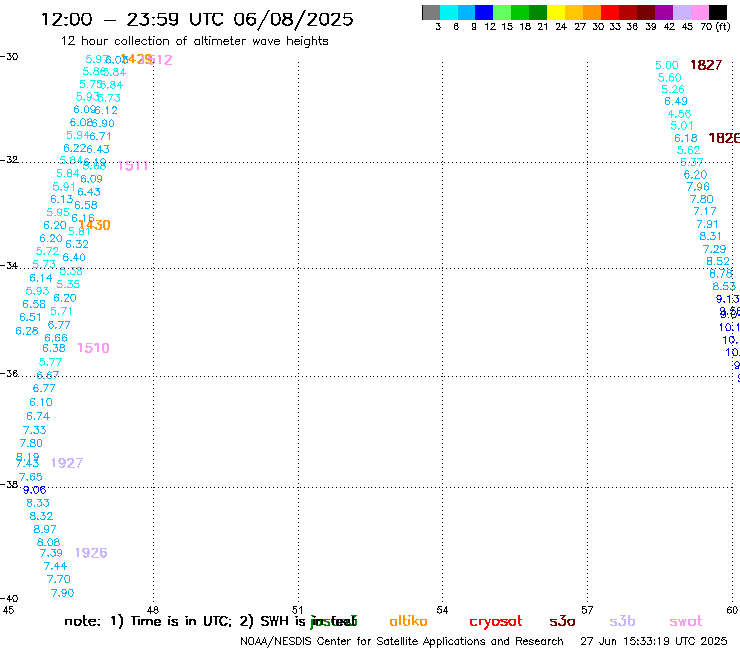Image resolution: width=740 pixels, height=650 pixels.
Task: Pick the dark blue legend swatch
Action: click(484, 12)
